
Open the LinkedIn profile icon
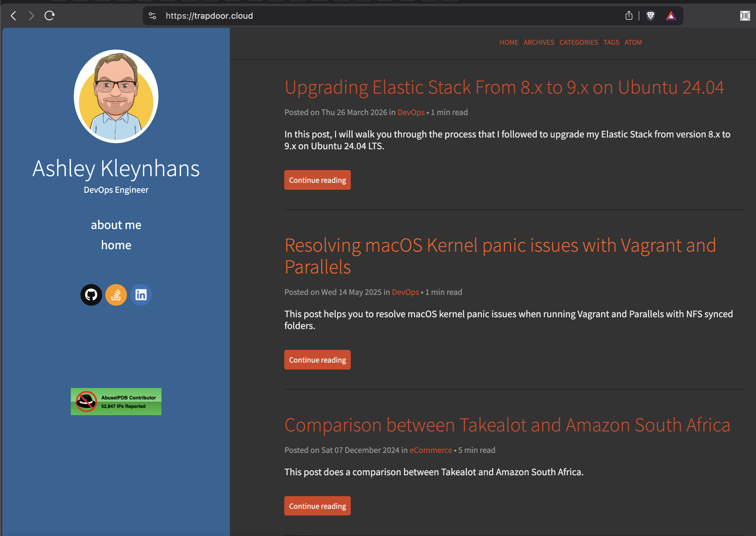141,295
